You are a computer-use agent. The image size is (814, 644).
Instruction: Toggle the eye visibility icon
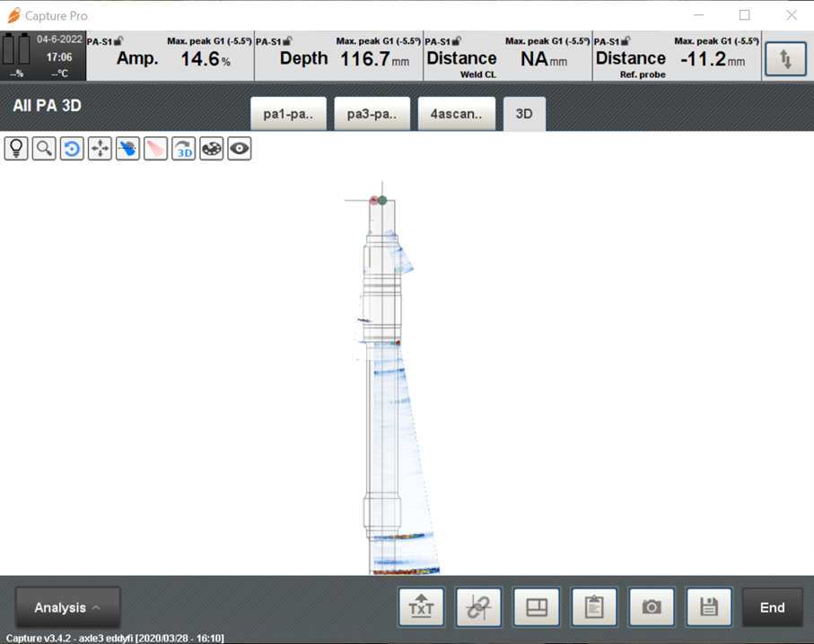240,149
